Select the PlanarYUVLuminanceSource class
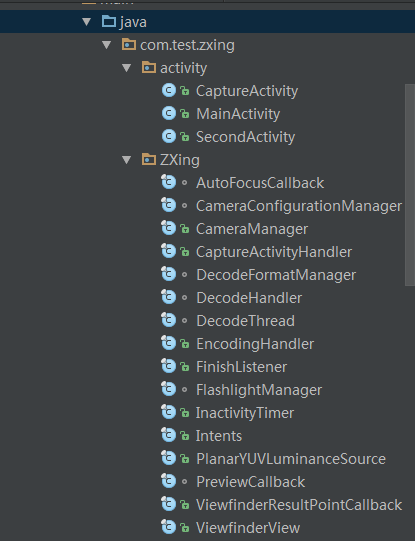415x541 pixels. click(x=291, y=459)
